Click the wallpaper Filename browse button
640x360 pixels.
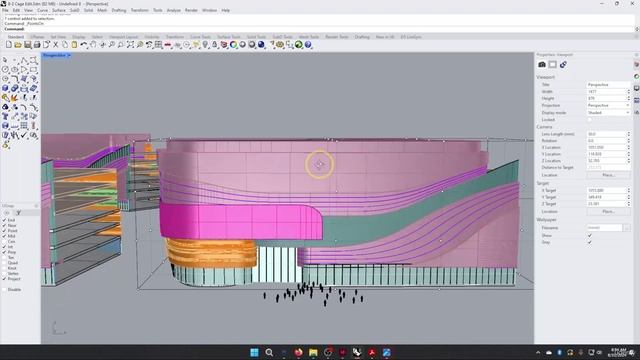tap(627, 228)
